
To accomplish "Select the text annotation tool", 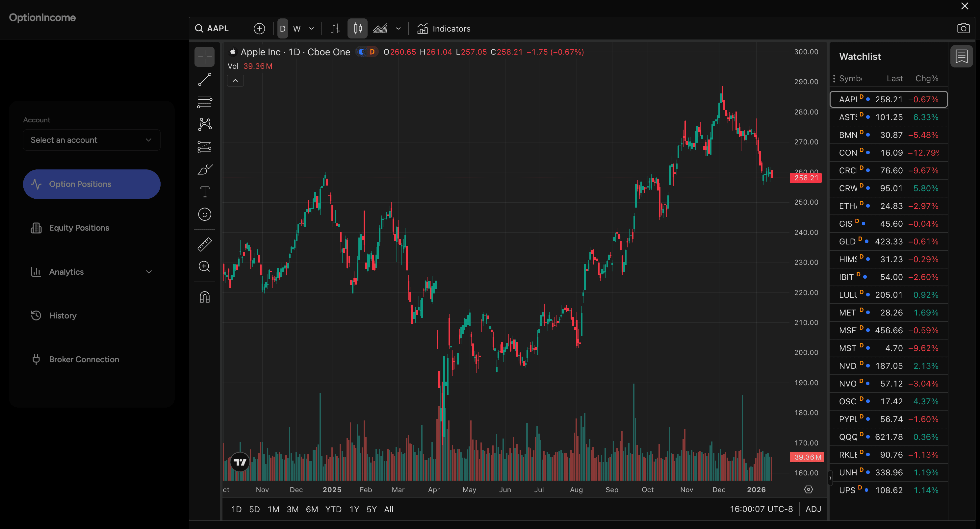I will [x=205, y=192].
